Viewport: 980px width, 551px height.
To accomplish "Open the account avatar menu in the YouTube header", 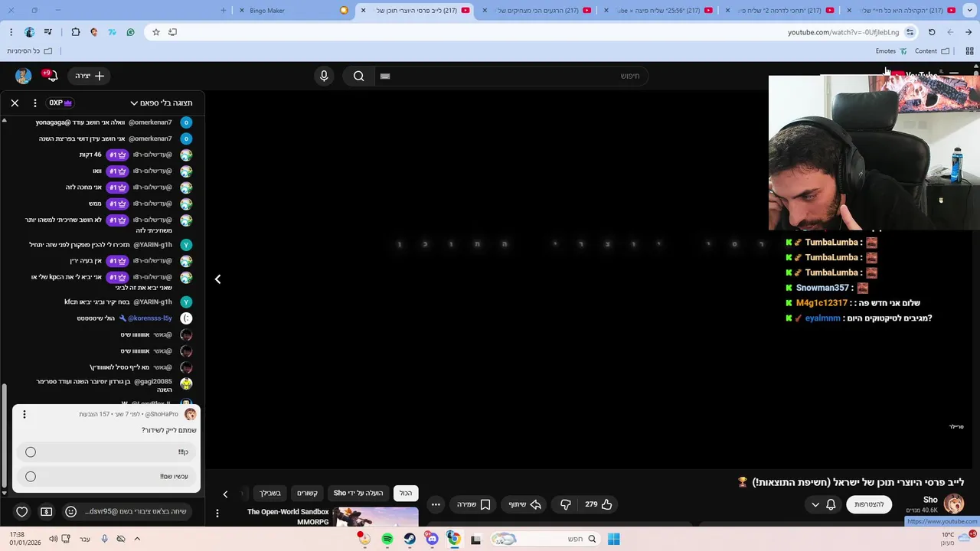I will coord(23,76).
